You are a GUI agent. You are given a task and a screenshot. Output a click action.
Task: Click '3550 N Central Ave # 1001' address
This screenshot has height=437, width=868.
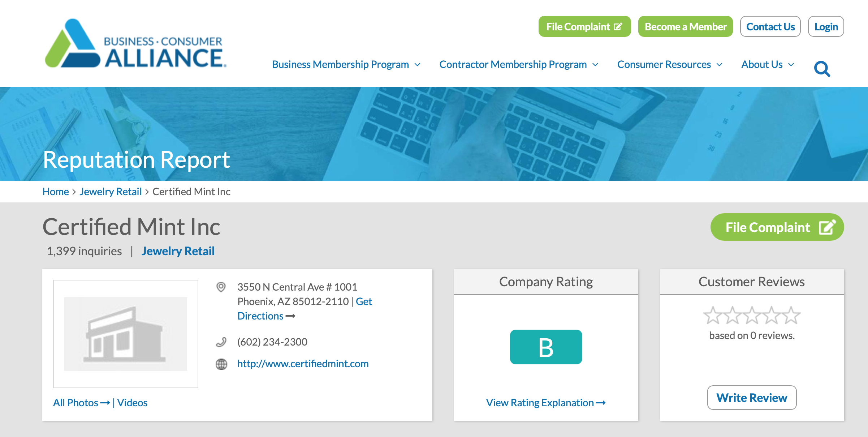[x=297, y=287]
